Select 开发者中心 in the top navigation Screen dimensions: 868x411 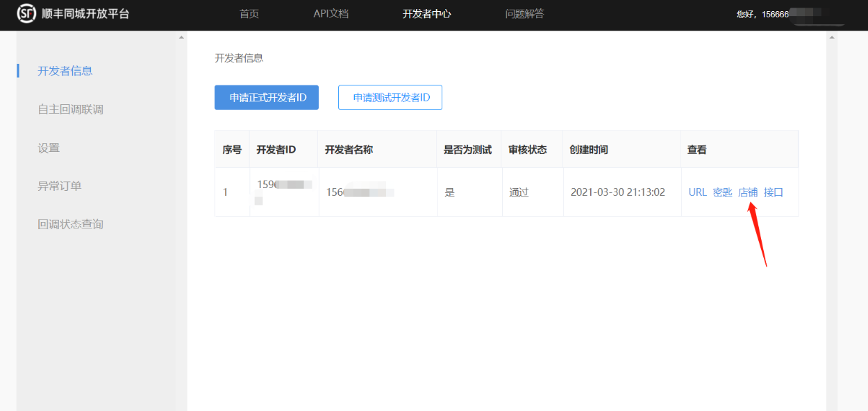tap(426, 14)
